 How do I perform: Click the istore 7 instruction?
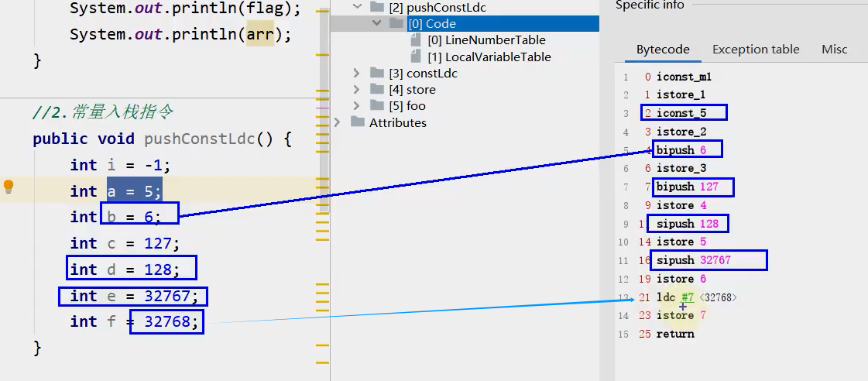pyautogui.click(x=681, y=315)
